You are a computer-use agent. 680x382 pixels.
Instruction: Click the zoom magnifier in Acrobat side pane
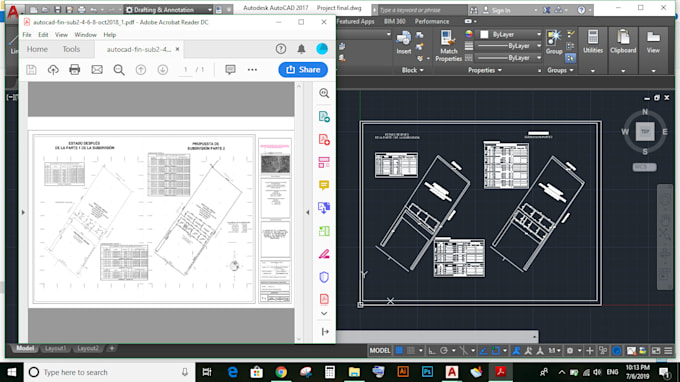click(324, 94)
